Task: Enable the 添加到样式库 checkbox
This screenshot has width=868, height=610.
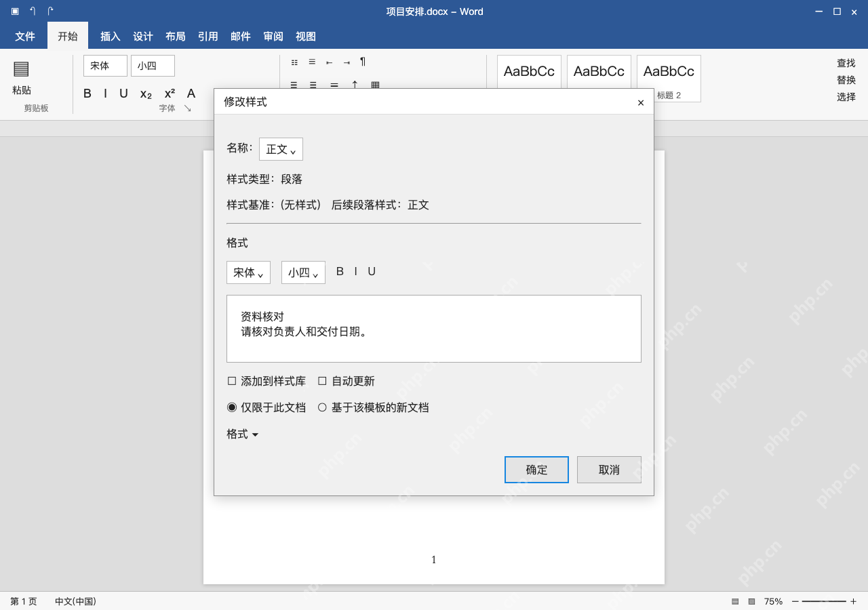Action: [232, 381]
